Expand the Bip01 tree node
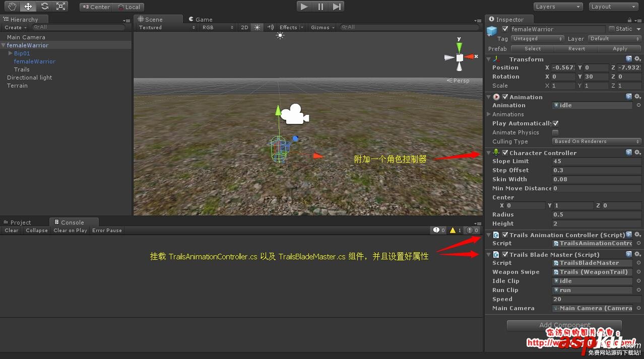The image size is (644, 359). tap(10, 53)
